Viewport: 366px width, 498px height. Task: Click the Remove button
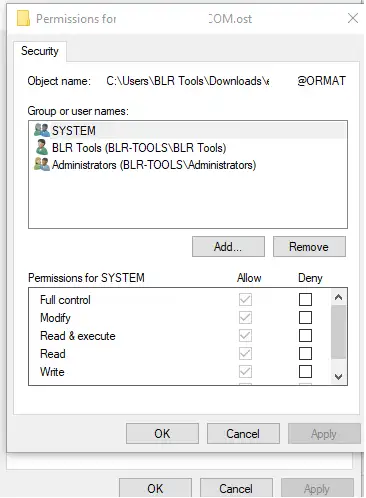(x=309, y=247)
